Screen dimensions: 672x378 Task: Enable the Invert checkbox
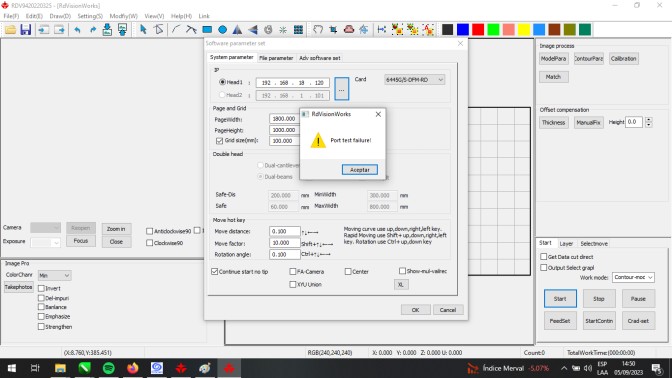(41, 288)
